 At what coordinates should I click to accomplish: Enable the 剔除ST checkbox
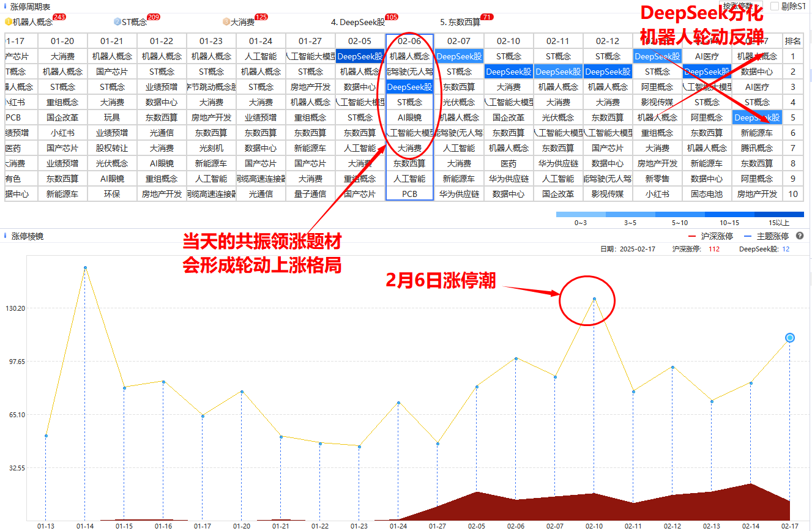775,6
